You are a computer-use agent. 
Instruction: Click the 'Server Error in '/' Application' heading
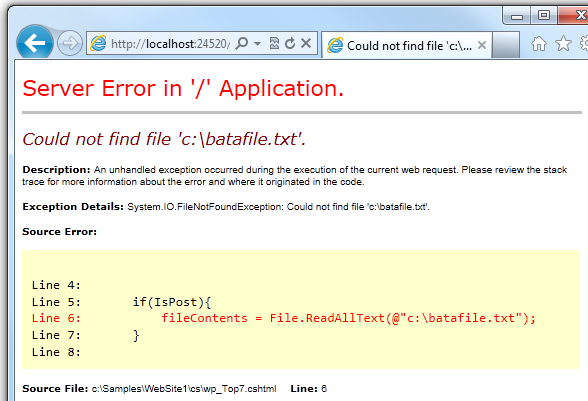pos(183,89)
